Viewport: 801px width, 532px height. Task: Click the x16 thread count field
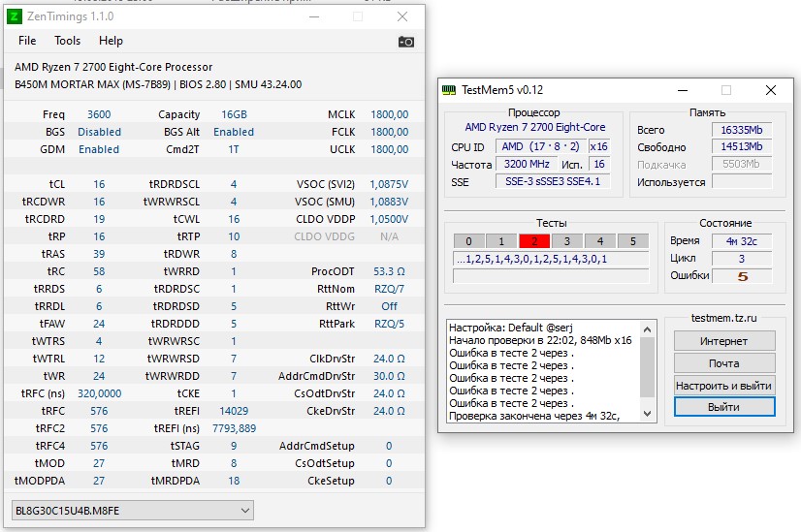click(x=598, y=146)
